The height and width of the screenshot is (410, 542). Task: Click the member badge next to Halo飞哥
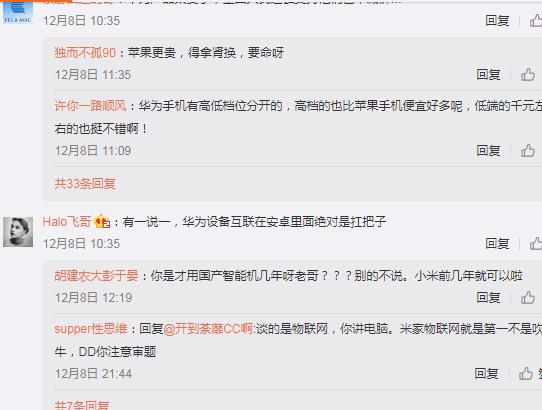[102, 221]
